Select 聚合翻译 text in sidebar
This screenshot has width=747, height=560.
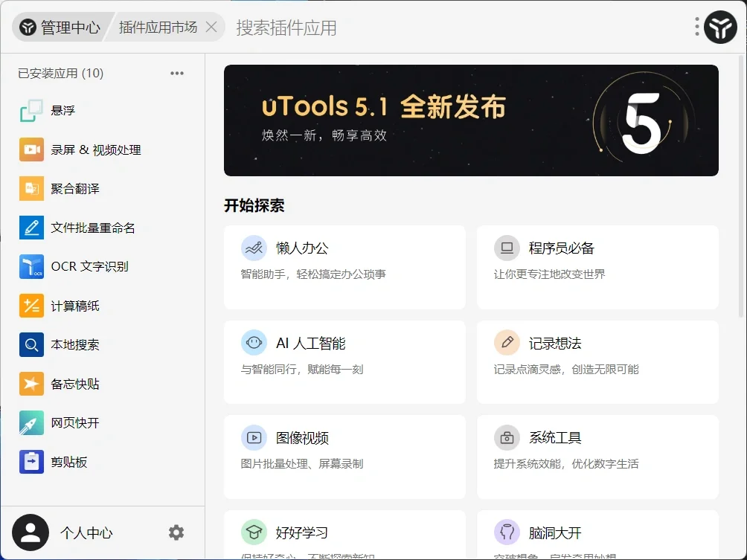pos(75,189)
